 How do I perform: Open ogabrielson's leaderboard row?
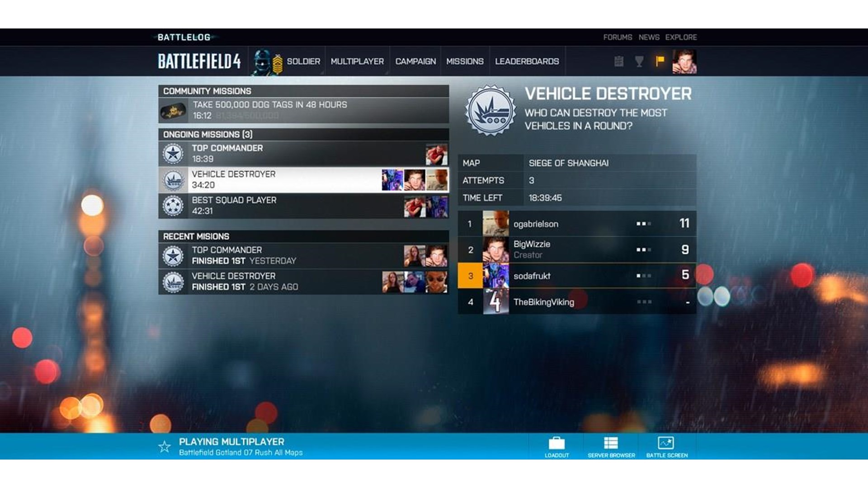577,224
